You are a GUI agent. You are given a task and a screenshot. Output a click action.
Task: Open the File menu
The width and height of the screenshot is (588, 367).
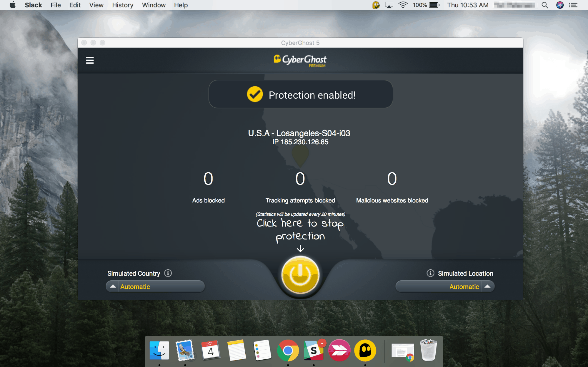tap(56, 5)
